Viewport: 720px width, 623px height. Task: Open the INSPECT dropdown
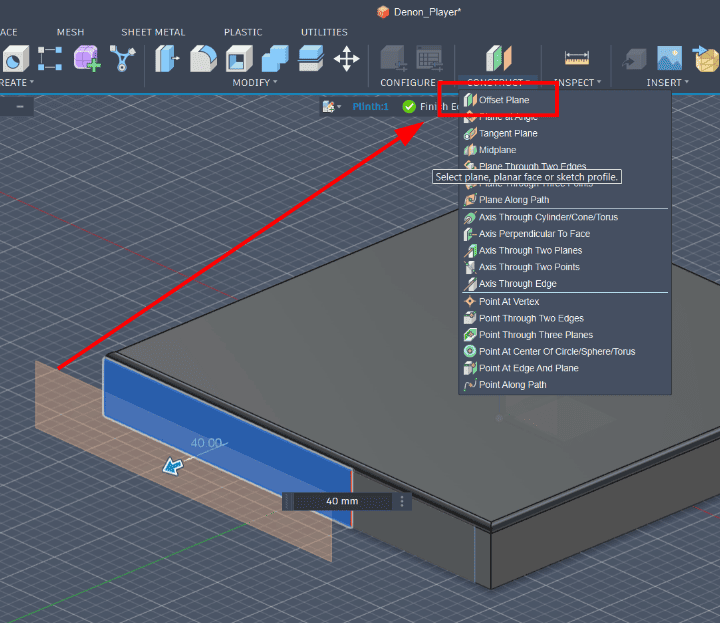(579, 83)
